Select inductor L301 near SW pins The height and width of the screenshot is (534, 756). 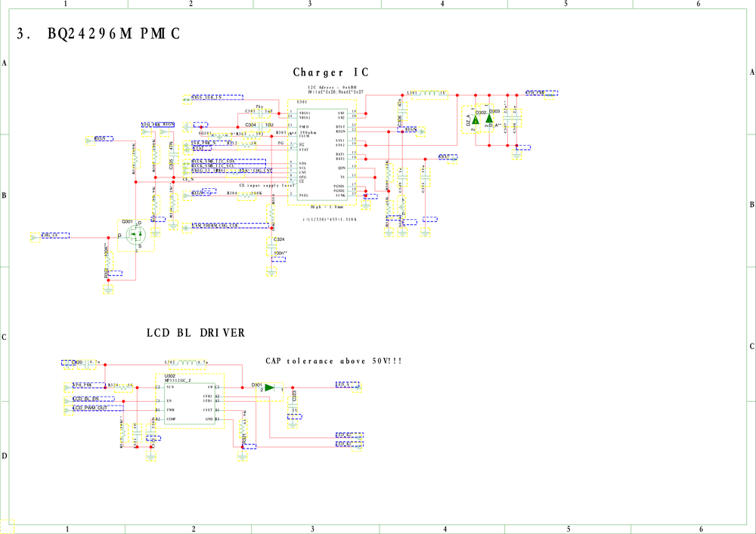tap(430, 94)
